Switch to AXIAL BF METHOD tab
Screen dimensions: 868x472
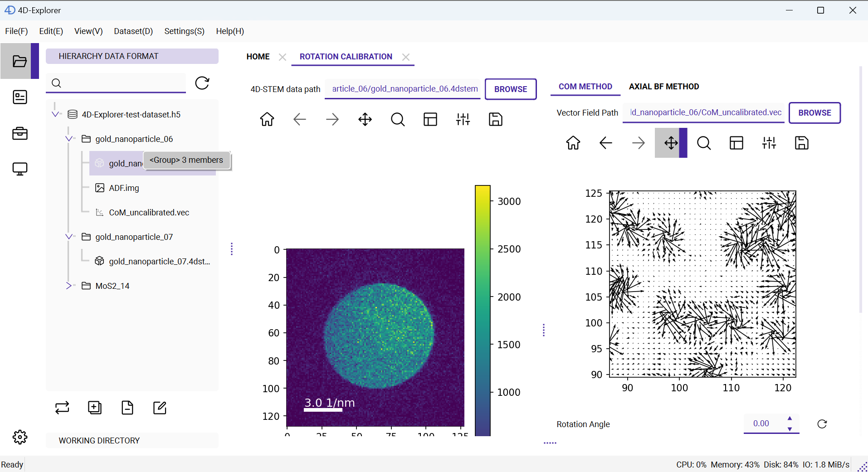click(664, 87)
